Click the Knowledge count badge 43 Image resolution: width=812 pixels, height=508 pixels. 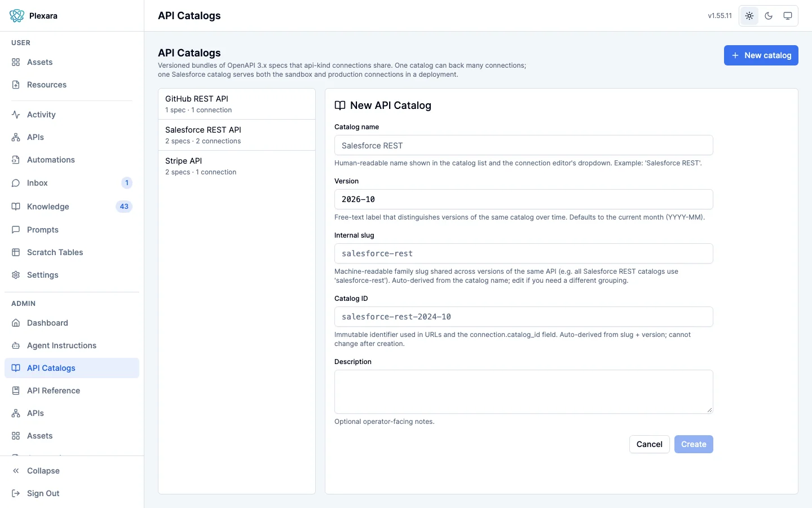tap(124, 207)
